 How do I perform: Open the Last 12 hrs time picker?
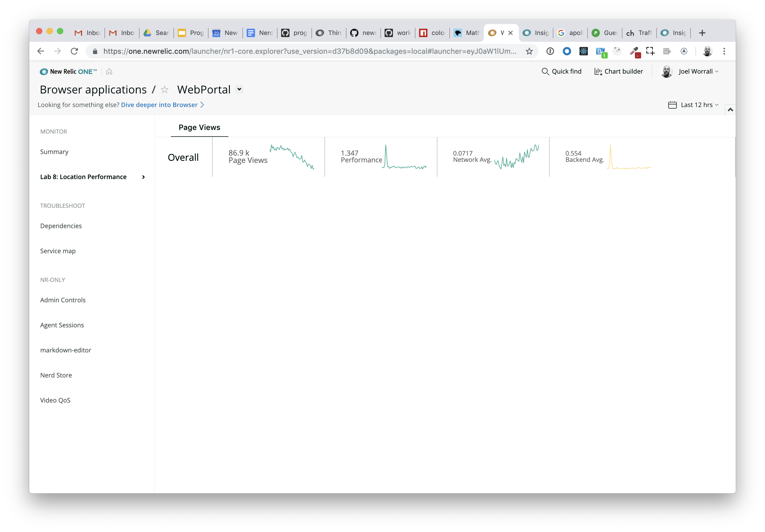tap(694, 105)
